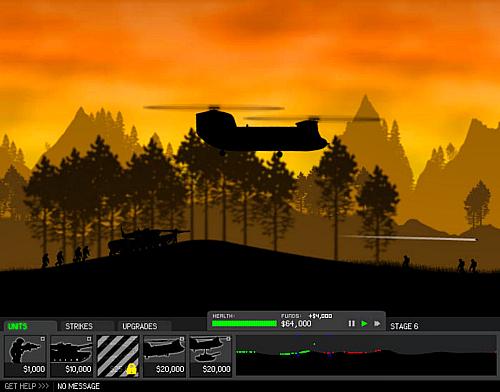Speed up with the fast-forward button
Viewport: 500px width, 392px height.
point(377,324)
